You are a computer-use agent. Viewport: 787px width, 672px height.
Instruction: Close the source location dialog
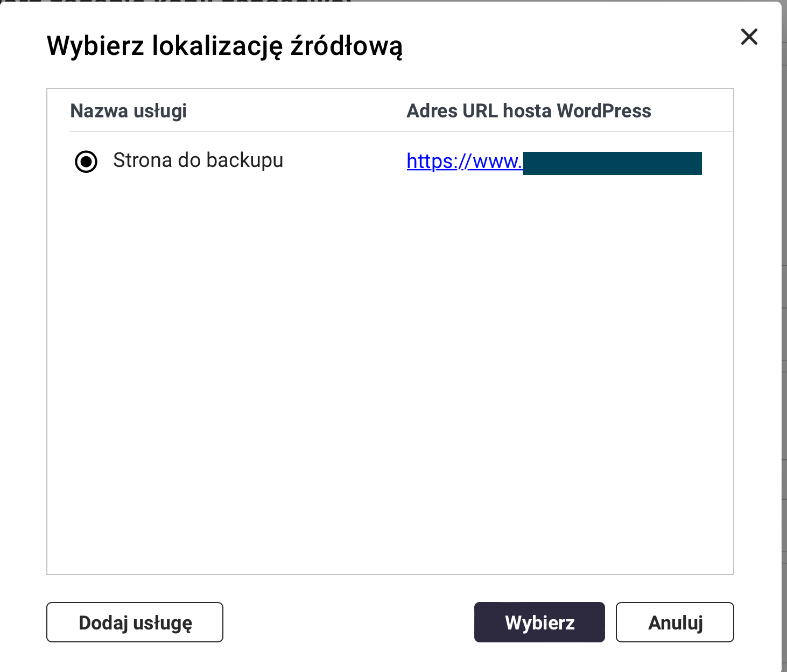749,37
